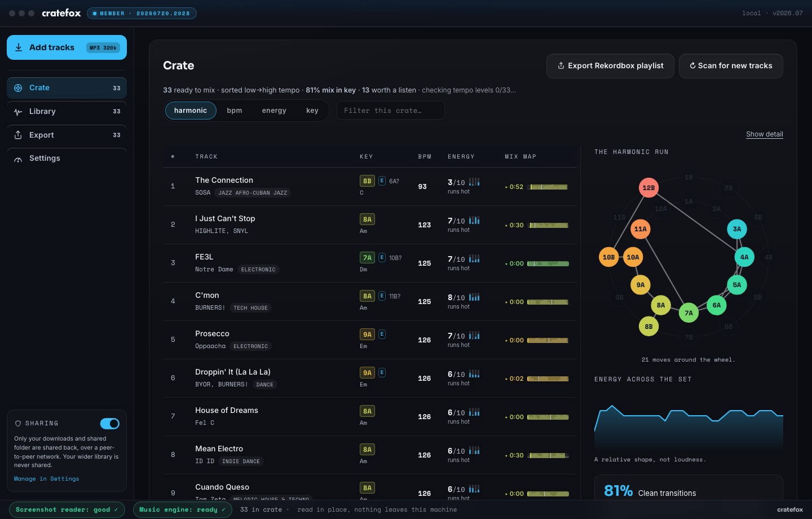
Task: Open the Settings section
Action: tap(67, 159)
